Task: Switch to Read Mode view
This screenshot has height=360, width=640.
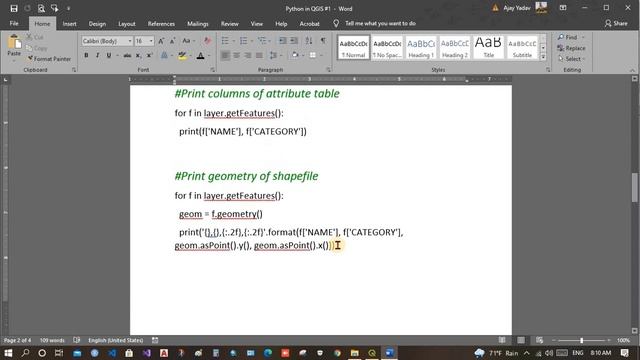Action: coord(502,340)
